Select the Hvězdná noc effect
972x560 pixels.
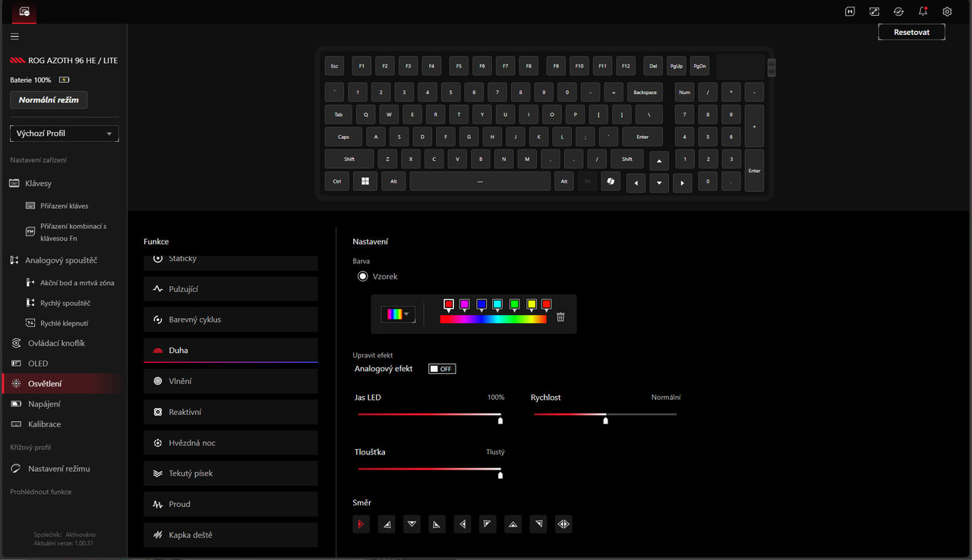(230, 442)
